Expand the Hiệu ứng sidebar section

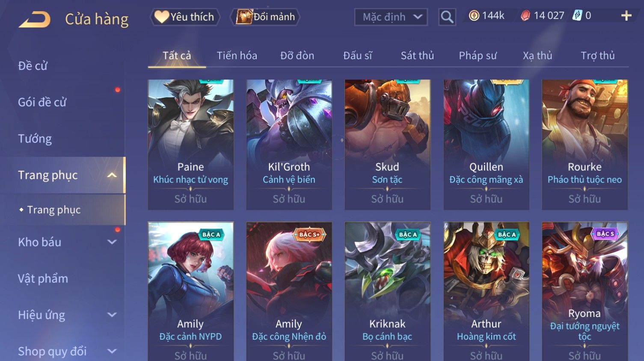click(x=112, y=315)
